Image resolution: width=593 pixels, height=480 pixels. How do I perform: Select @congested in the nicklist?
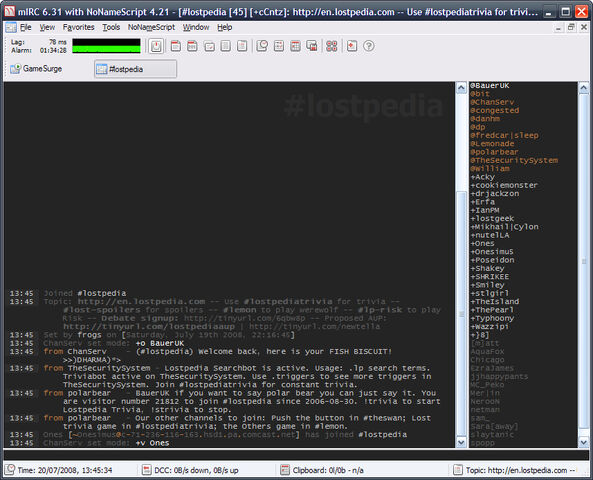tap(495, 110)
